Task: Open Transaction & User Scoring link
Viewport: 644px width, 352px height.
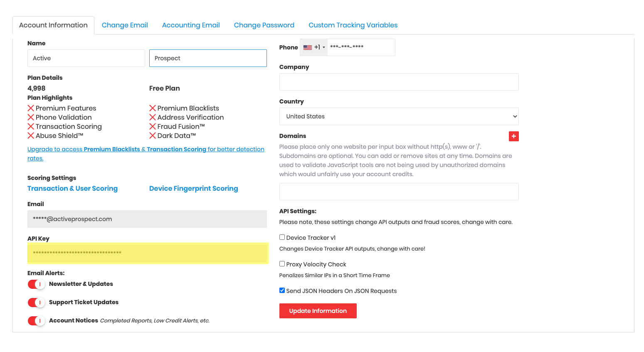Action: coord(72,189)
